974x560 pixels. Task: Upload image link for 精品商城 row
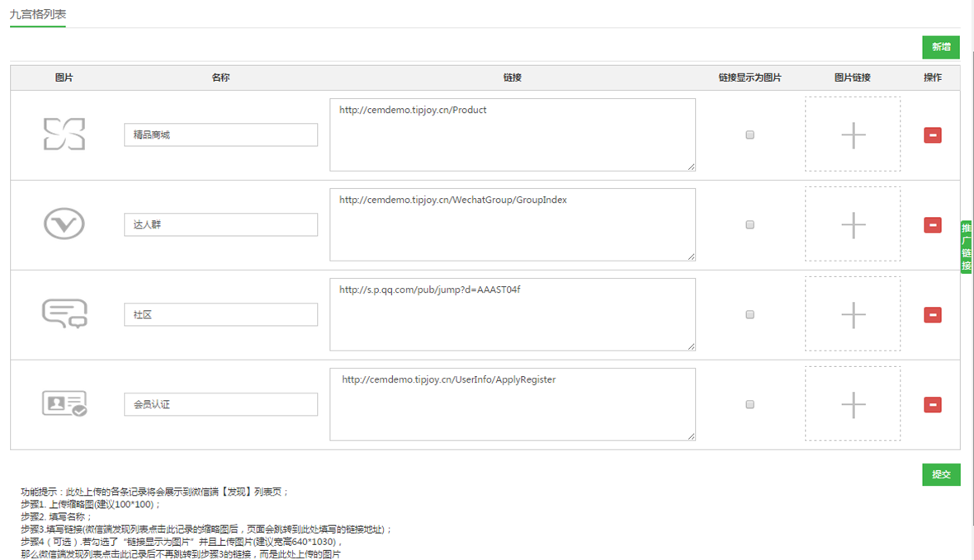point(853,134)
